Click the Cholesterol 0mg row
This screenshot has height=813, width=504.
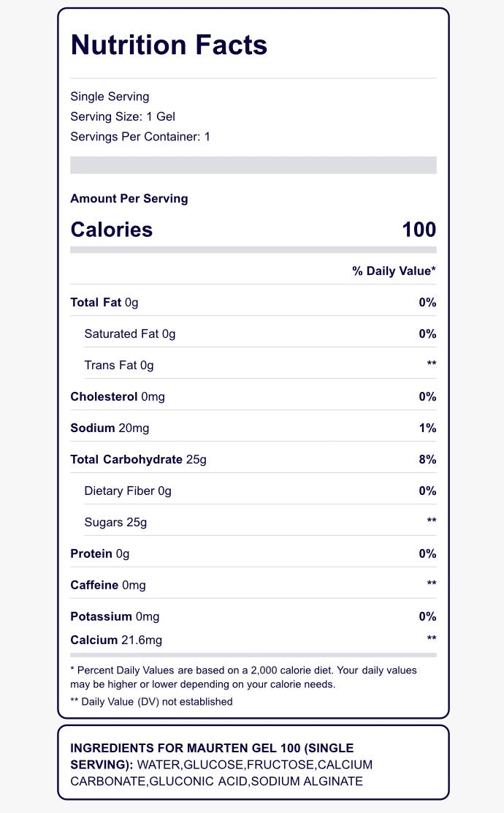253,397
